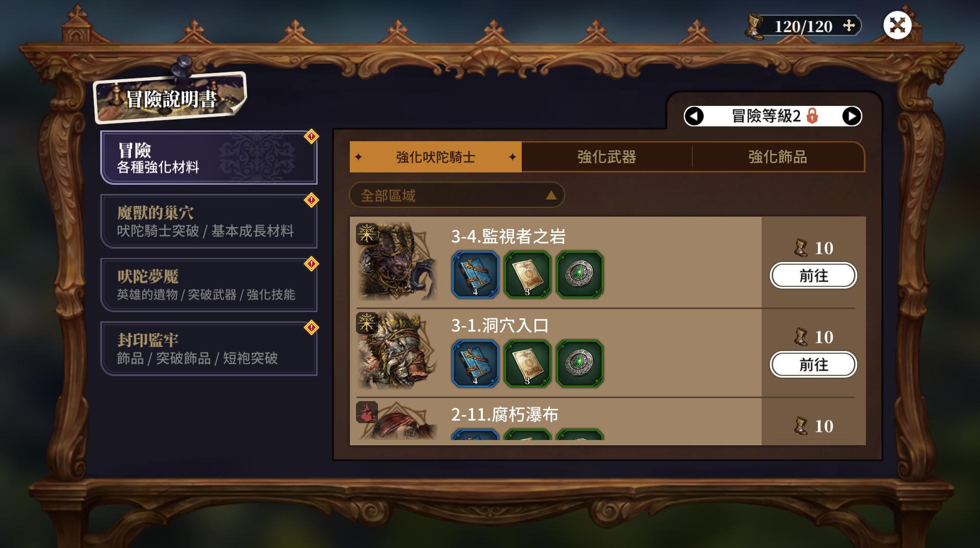Click the blue book item in 3-4.監視者之岩
The image size is (980, 548).
tap(475, 275)
